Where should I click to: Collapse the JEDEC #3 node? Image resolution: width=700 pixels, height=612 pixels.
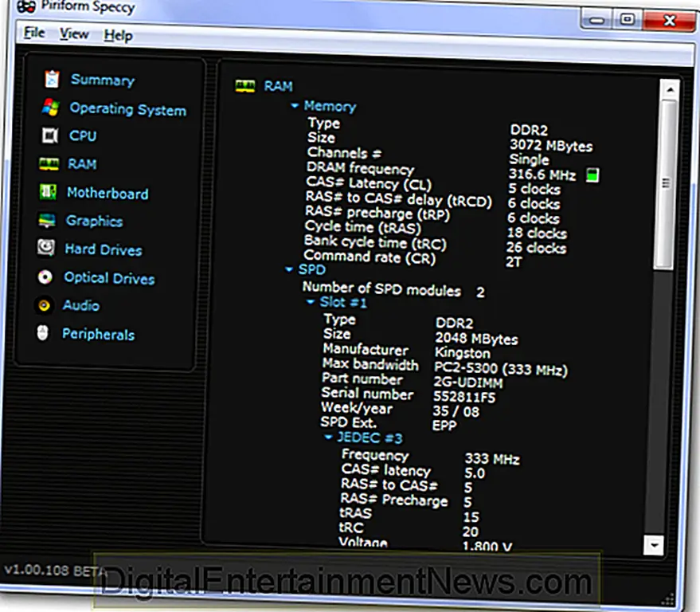[x=328, y=437]
